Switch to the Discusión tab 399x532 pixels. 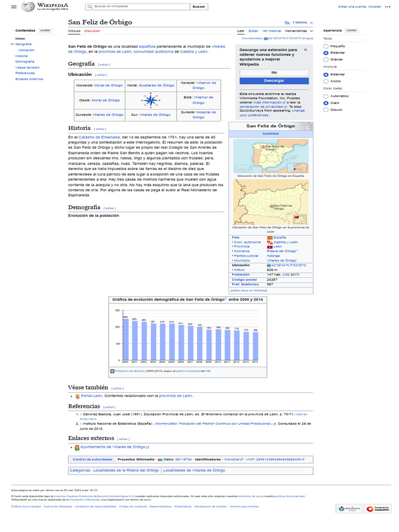click(92, 31)
